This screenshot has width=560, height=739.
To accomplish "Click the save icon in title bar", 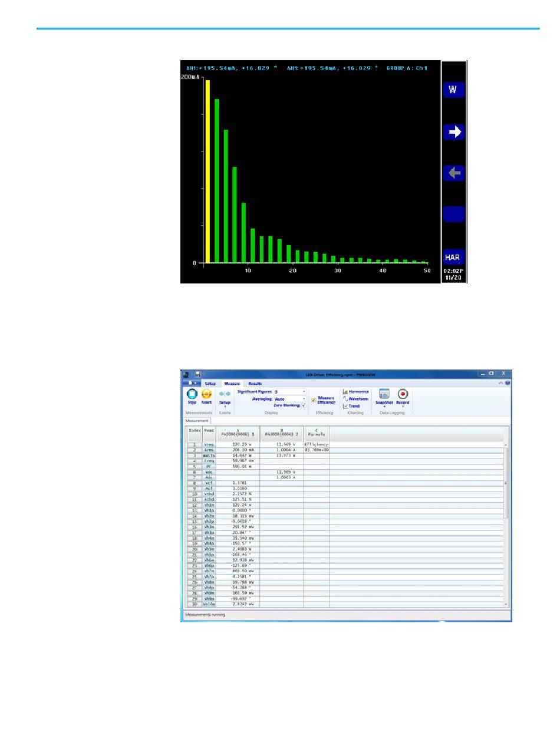I will [198, 374].
